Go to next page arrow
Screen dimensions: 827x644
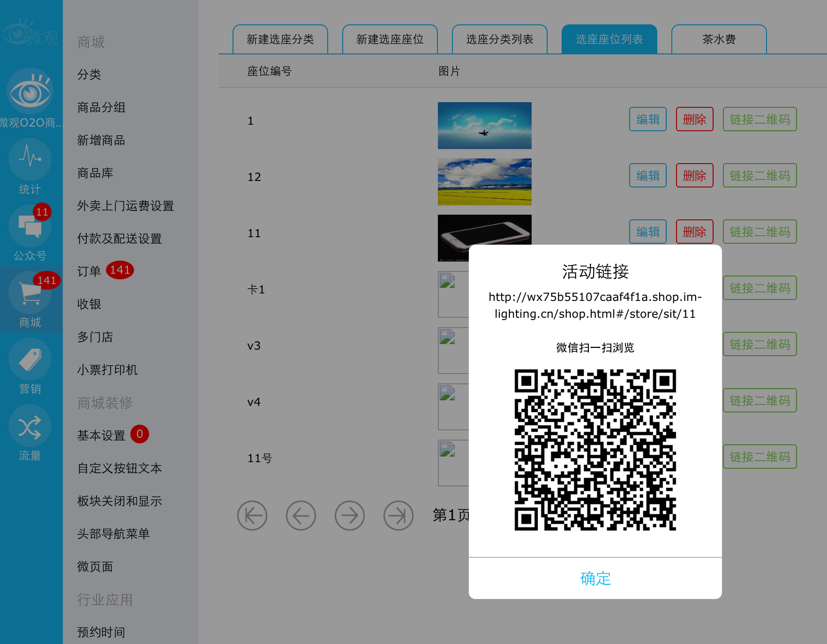click(350, 516)
